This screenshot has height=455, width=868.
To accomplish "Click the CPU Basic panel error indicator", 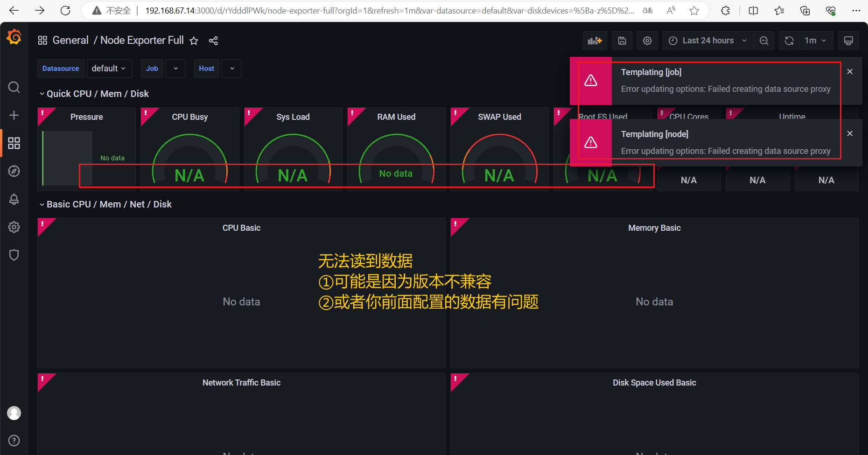I will [43, 224].
